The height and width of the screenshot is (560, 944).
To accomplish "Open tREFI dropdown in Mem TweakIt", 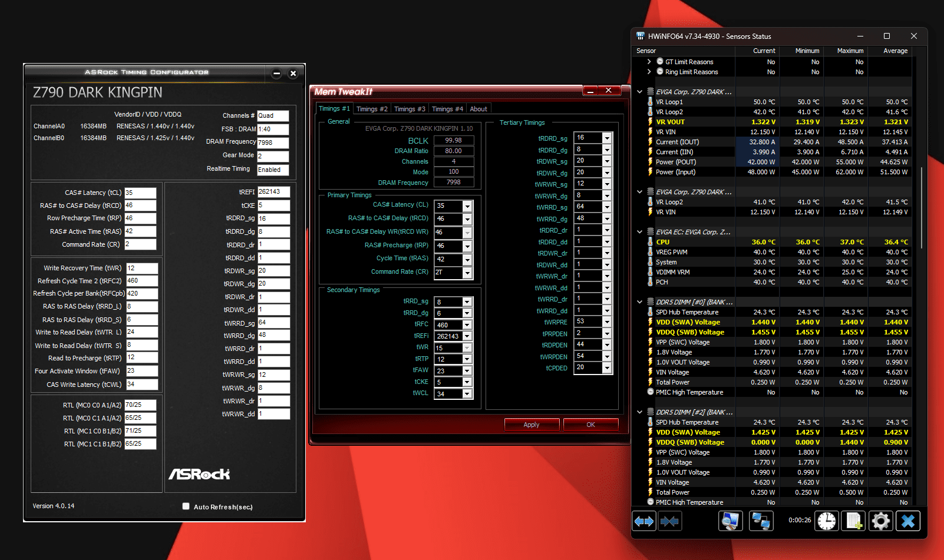I will point(467,336).
